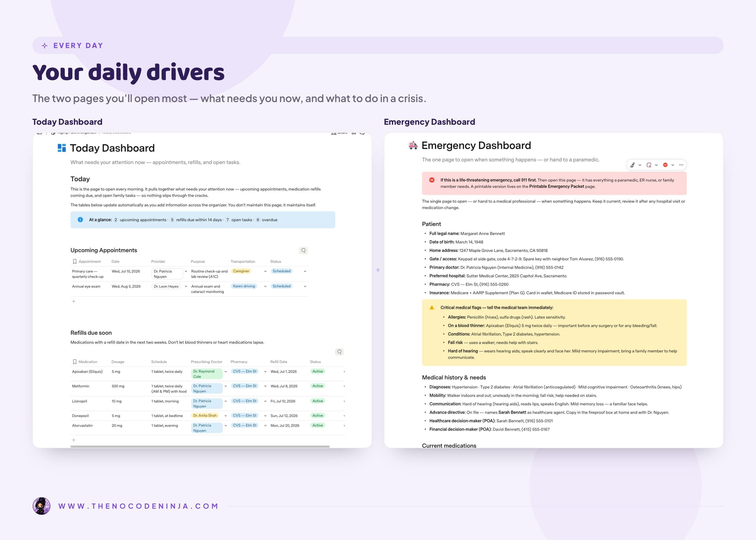756x540 pixels.
Task: Expand the fill color dropdown arrow
Action: (656, 165)
